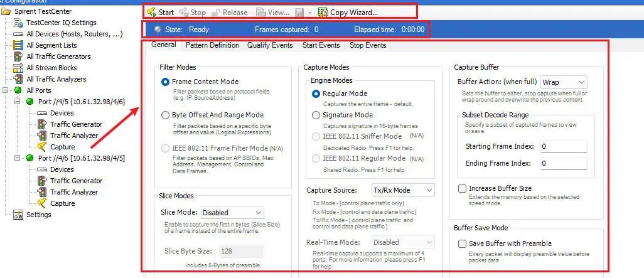The image size is (644, 278).
Task: Switch to Pattern Definition tab
Action: tap(212, 45)
